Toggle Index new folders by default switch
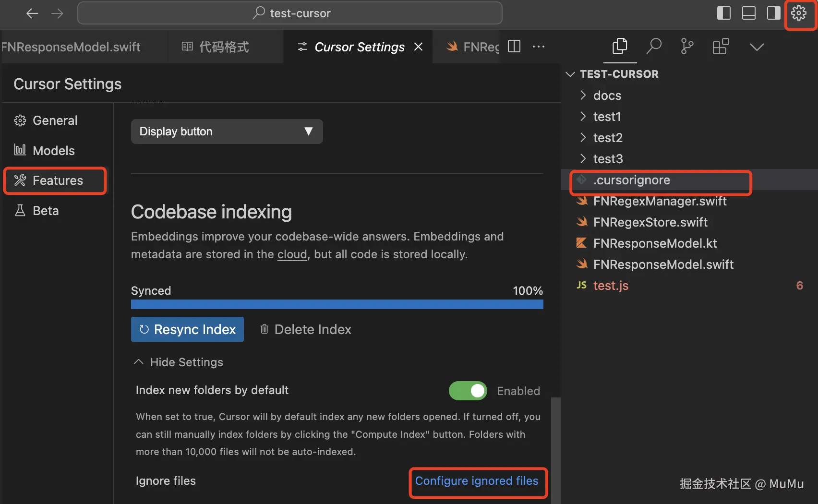818x504 pixels. coord(468,391)
